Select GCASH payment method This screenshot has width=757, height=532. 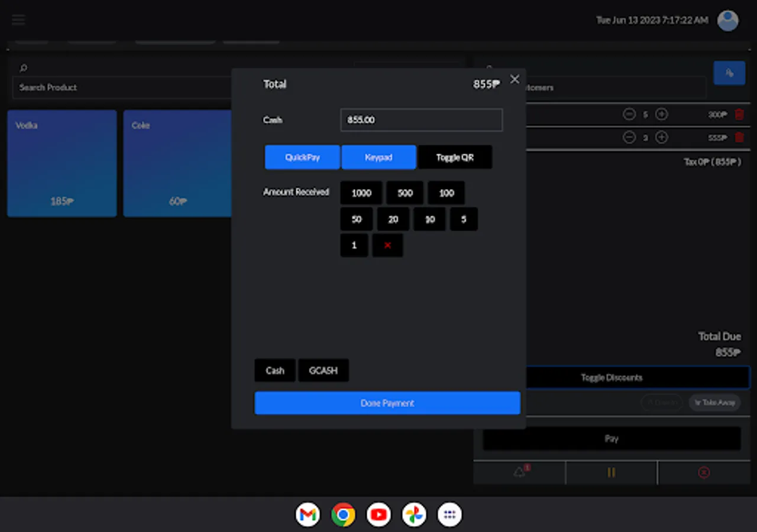point(323,371)
